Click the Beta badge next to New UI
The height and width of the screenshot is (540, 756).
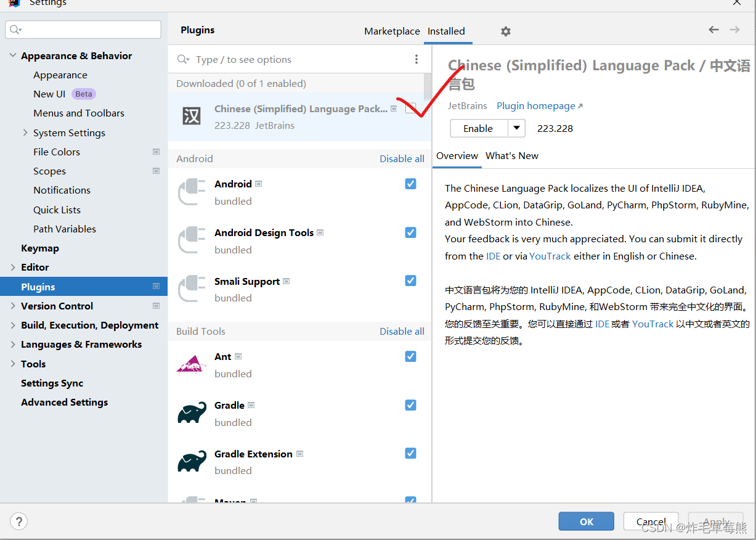click(84, 94)
